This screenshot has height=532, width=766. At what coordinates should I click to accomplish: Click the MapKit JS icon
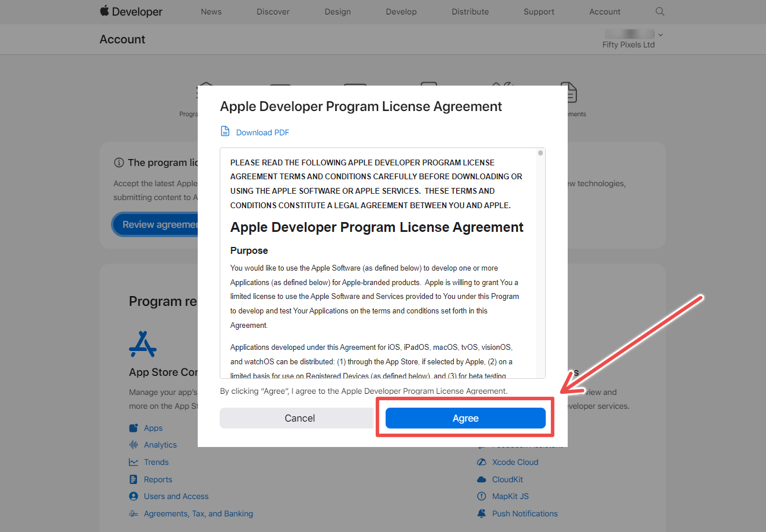[482, 496]
